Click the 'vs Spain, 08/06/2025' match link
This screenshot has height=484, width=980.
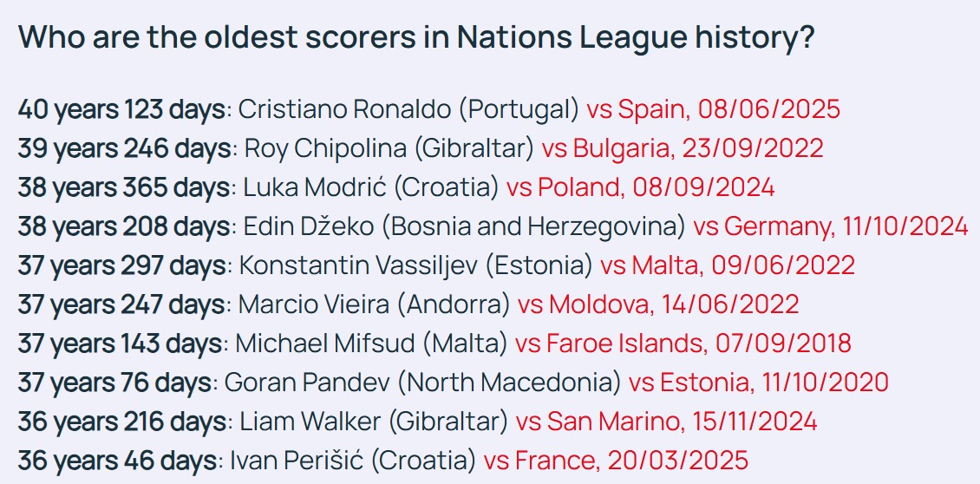pos(713,109)
